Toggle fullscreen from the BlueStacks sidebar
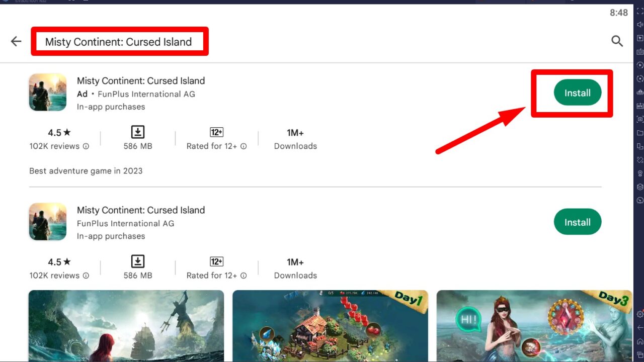644x362 pixels. pyautogui.click(x=640, y=11)
